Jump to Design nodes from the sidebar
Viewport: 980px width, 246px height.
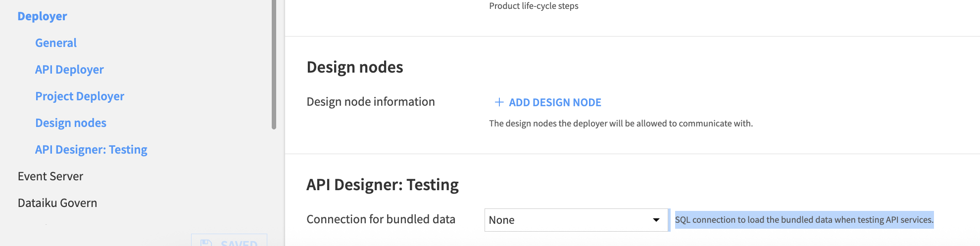71,123
